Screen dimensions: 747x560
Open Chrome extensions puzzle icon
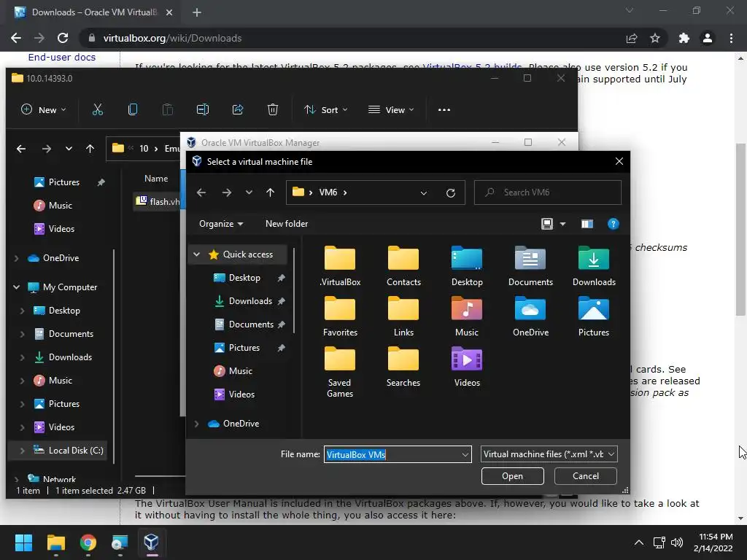(x=684, y=38)
